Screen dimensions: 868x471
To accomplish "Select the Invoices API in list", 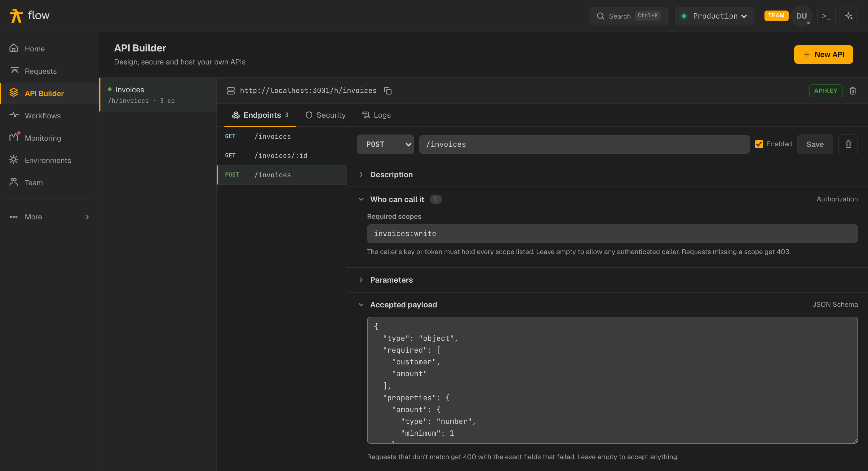I will point(158,94).
